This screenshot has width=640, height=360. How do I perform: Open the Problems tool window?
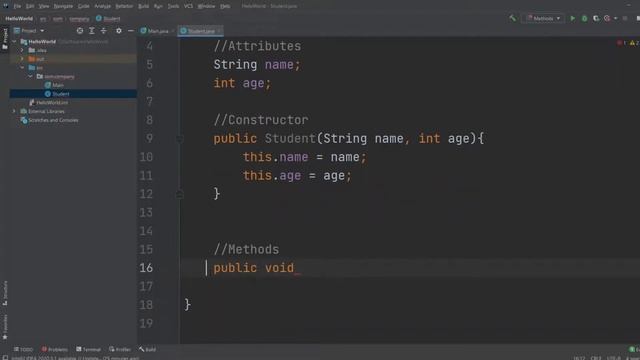point(55,349)
